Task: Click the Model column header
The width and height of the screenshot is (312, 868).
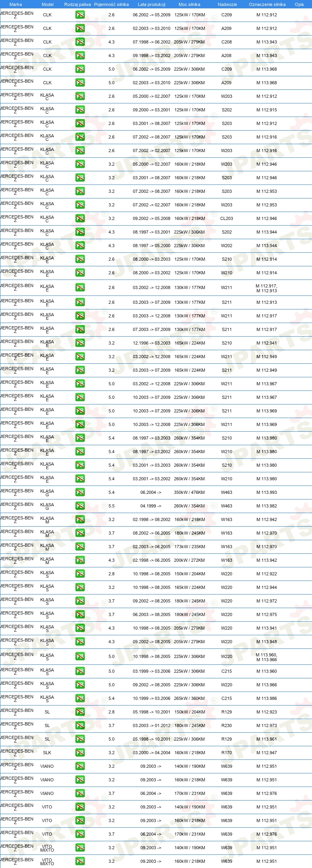Action: coord(47,4)
